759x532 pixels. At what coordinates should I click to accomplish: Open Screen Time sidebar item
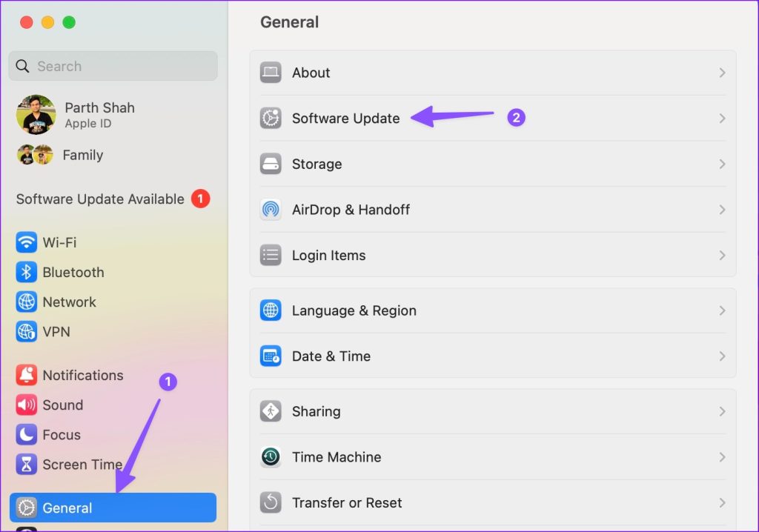tap(82, 465)
